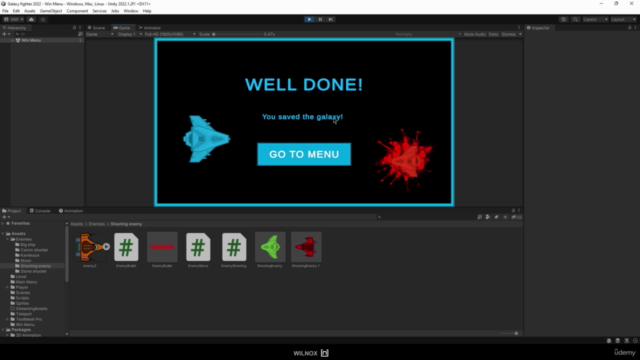Open the Unity cloud services icon
Image resolution: width=640 pixels, height=360 pixels.
click(x=31, y=19)
